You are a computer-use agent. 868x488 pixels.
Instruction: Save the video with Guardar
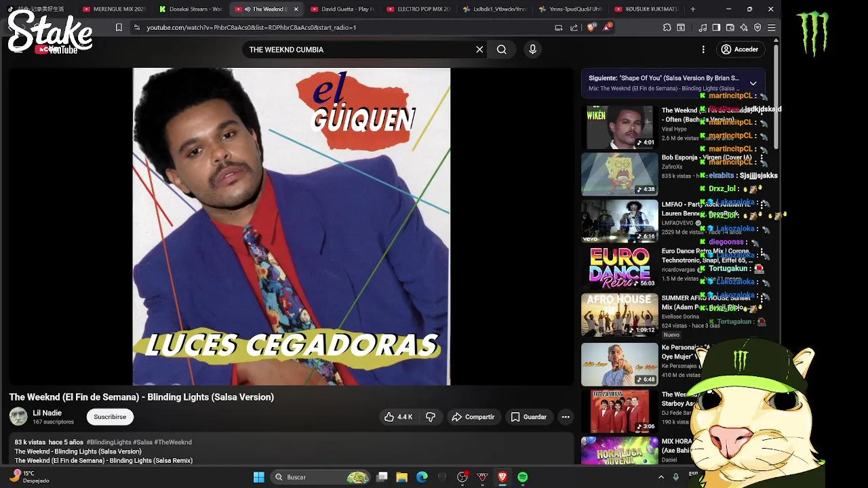point(528,417)
